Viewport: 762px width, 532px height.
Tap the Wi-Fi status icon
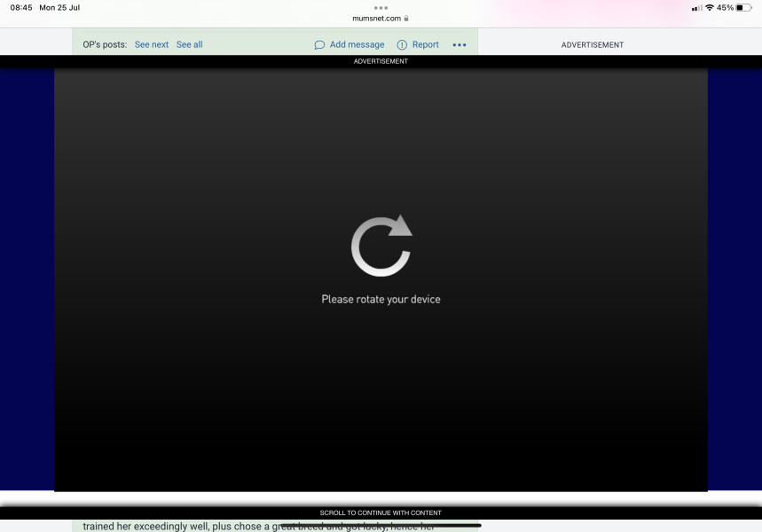[x=710, y=7]
